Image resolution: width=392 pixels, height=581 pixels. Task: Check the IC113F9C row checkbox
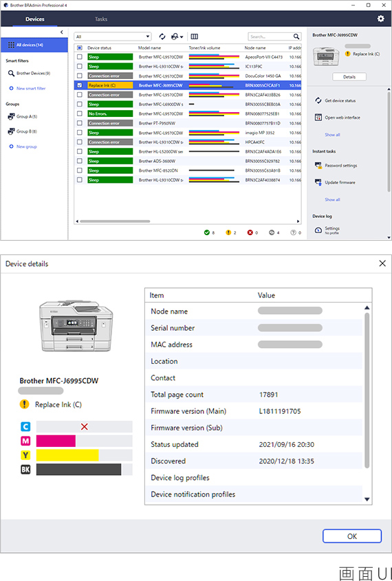tap(79, 66)
